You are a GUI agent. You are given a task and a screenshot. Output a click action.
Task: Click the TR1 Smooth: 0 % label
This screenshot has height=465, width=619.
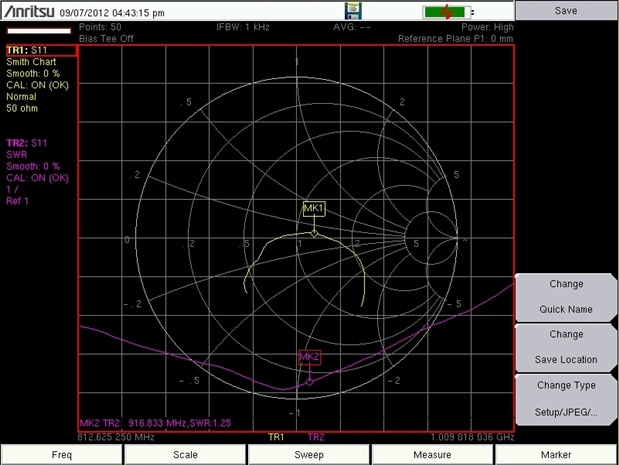click(x=33, y=73)
